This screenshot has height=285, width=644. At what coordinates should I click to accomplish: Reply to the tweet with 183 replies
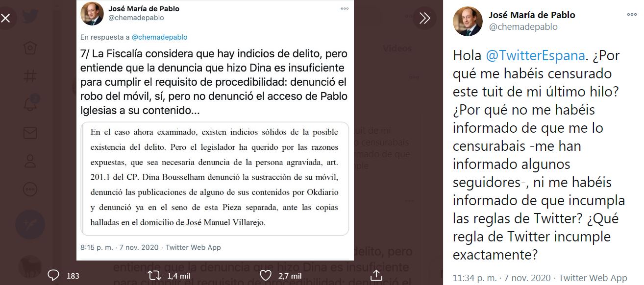coord(54,276)
